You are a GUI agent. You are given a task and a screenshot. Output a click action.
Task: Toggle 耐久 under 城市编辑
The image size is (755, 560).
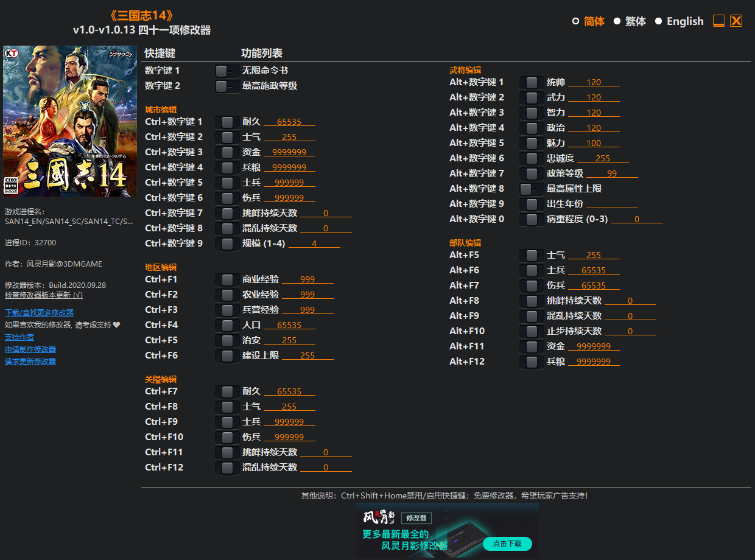226,121
